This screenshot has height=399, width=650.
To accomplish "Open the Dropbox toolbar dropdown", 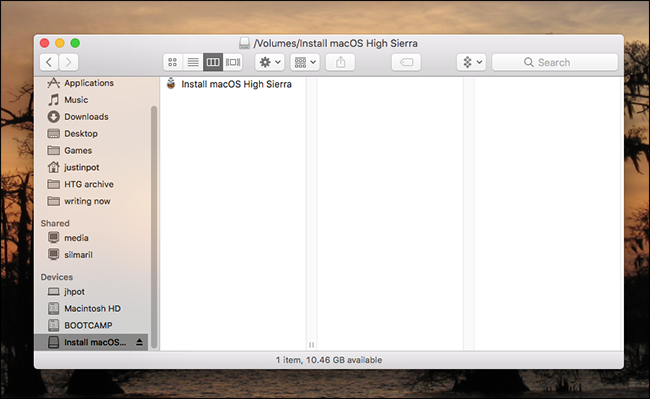I will pos(471,62).
